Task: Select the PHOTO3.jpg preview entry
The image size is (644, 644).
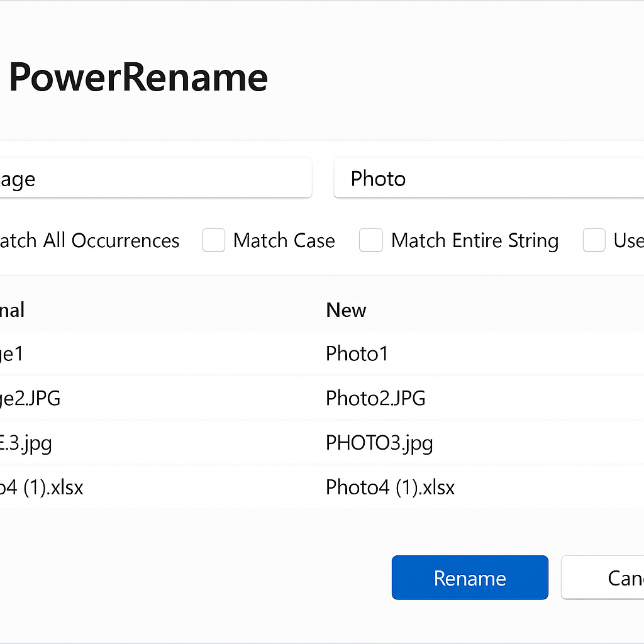Action: click(x=379, y=443)
